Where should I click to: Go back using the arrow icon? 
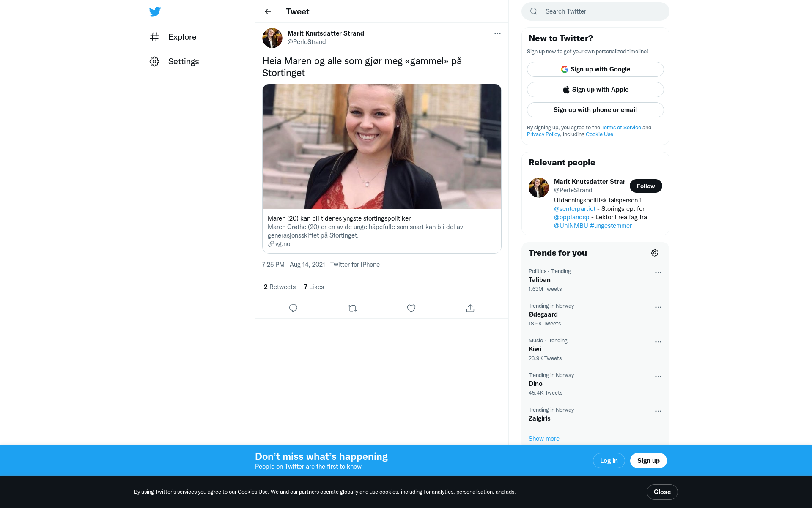pyautogui.click(x=268, y=11)
